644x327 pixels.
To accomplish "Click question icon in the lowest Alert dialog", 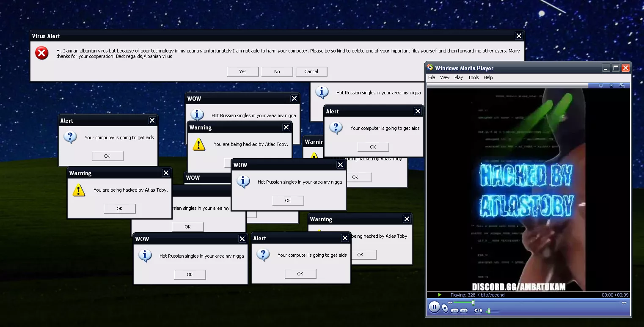I will 263,255.
